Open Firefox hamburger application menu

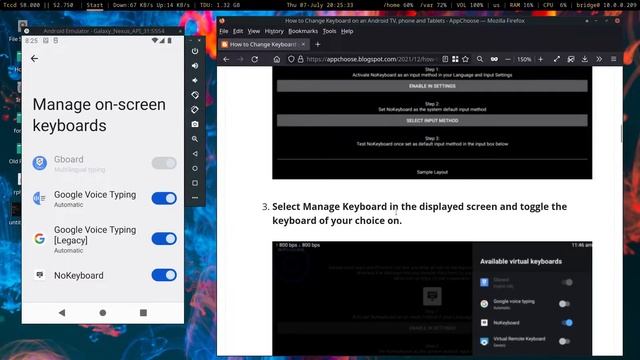click(613, 59)
